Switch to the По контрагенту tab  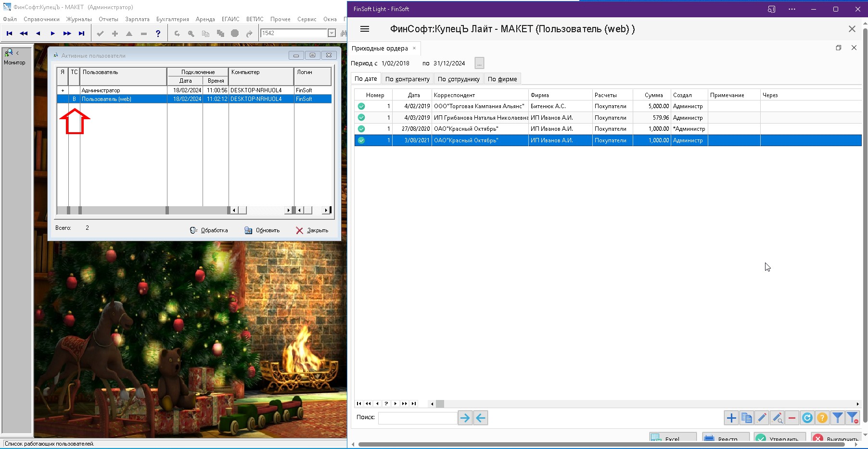[407, 79]
